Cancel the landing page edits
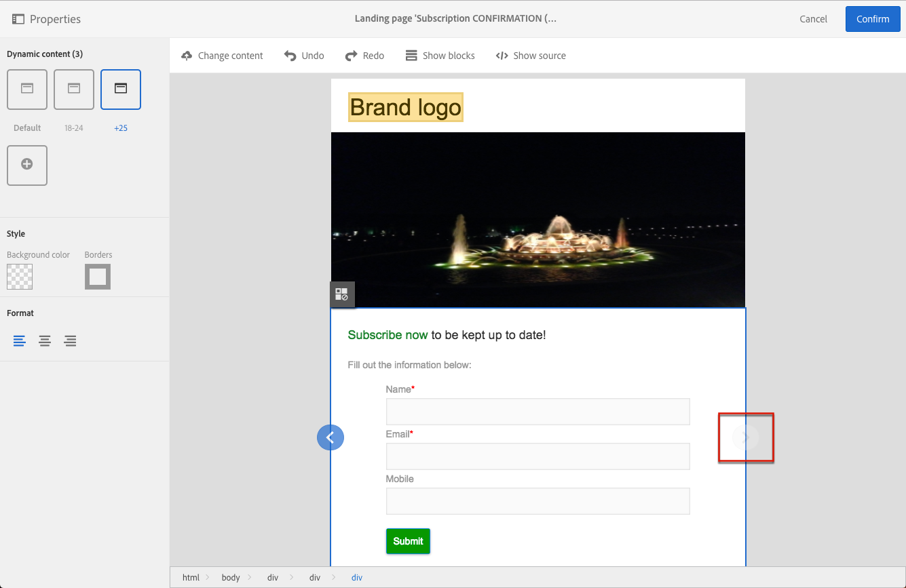Screen dimensions: 906x588 click(813, 19)
